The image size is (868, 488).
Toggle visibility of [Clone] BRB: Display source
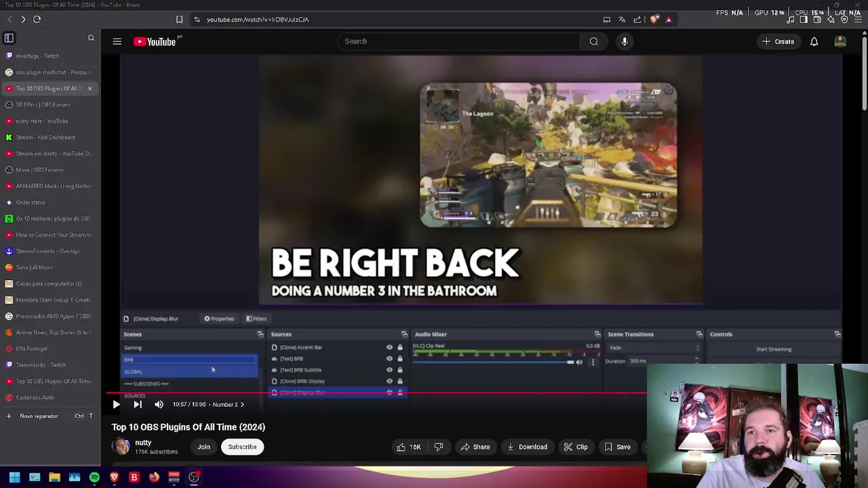(x=389, y=381)
